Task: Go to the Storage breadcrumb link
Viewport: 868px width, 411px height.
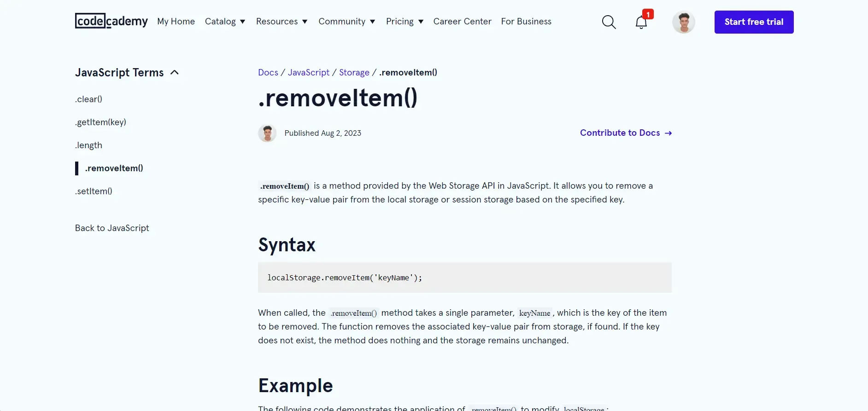Action: tap(354, 73)
